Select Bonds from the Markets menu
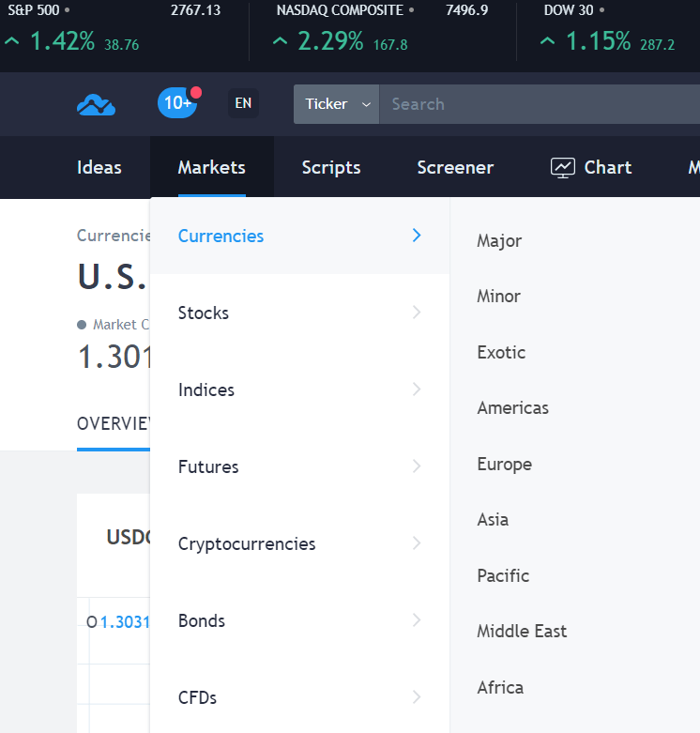Image resolution: width=700 pixels, height=733 pixels. click(202, 620)
